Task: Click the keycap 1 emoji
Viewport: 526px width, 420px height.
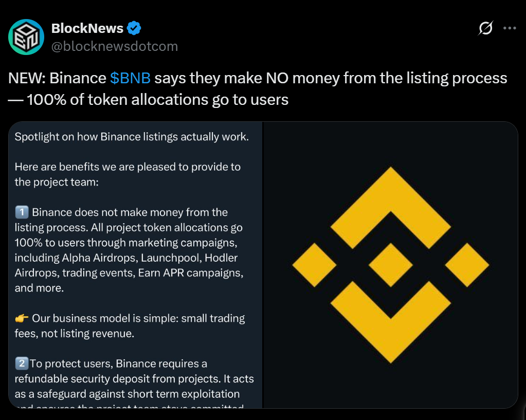Action: coord(22,212)
